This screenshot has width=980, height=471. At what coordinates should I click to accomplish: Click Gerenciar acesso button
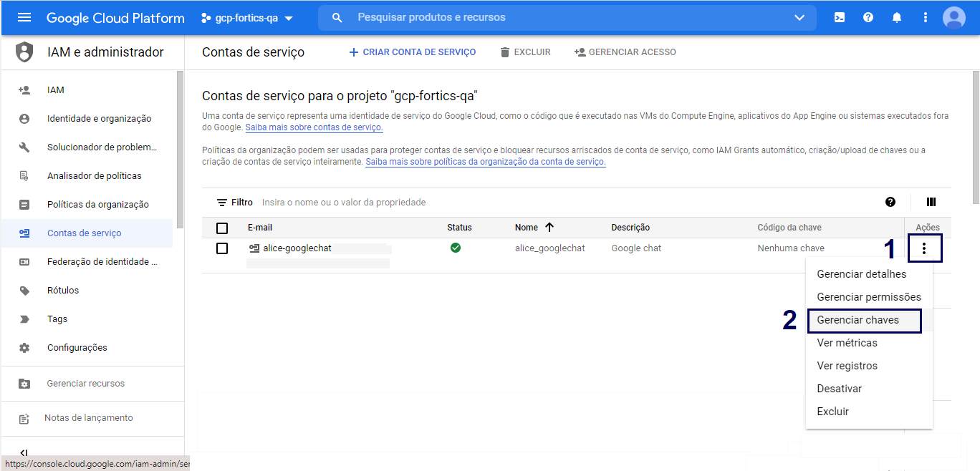coord(625,52)
